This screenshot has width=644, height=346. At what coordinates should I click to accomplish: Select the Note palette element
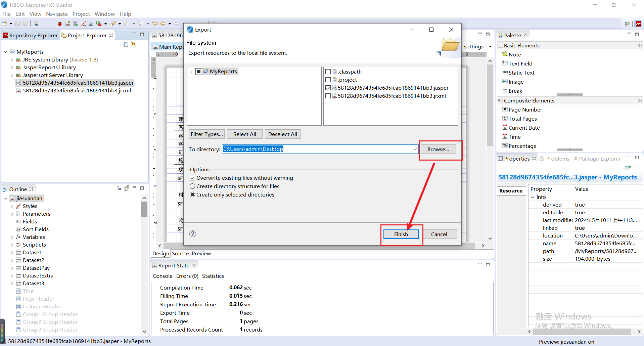(512, 54)
